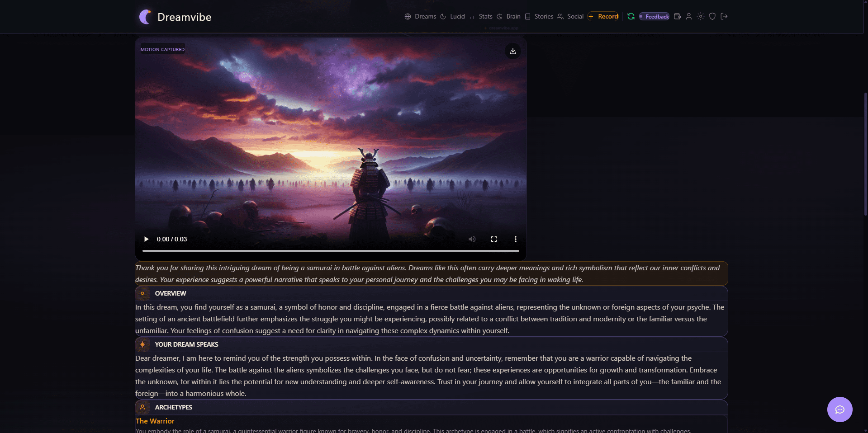This screenshot has height=433, width=868.
Task: Collapse the Your Dream Speaks section
Action: [x=186, y=344]
